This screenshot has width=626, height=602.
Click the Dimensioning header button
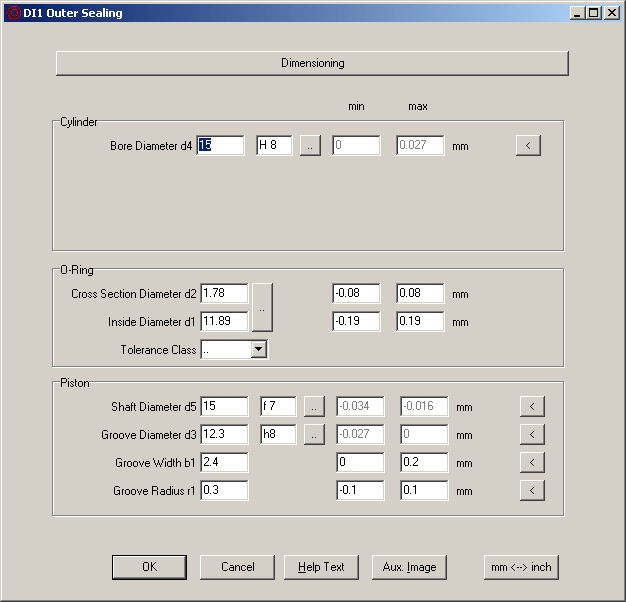pos(312,63)
